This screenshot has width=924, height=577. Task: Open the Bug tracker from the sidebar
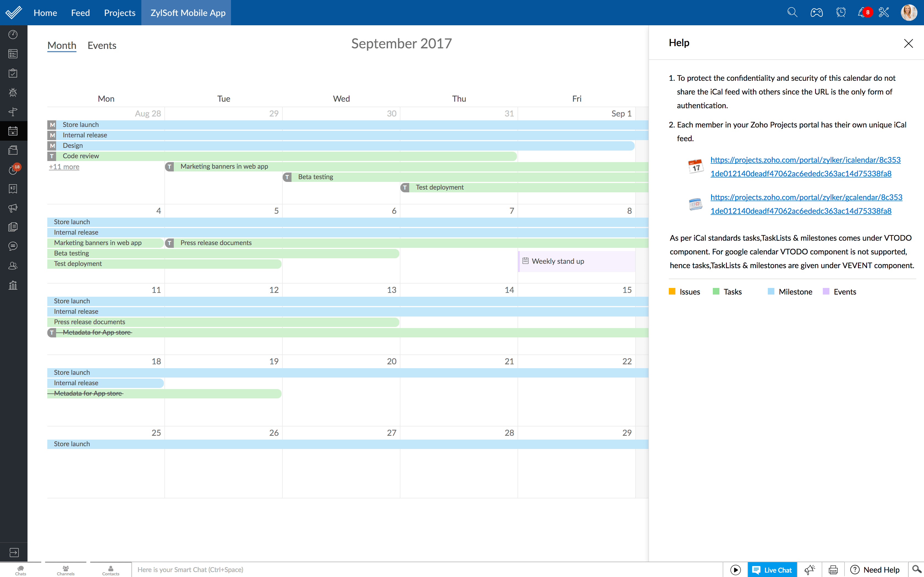point(13,92)
